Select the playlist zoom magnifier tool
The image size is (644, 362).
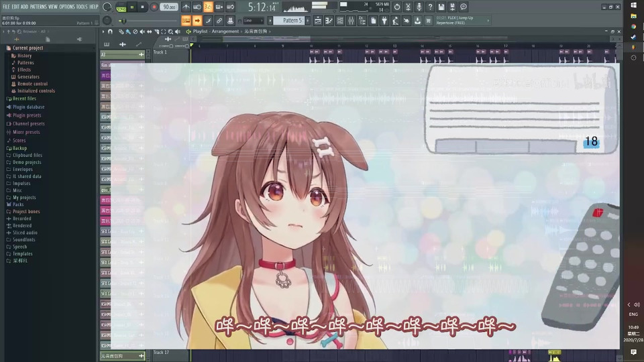click(170, 32)
